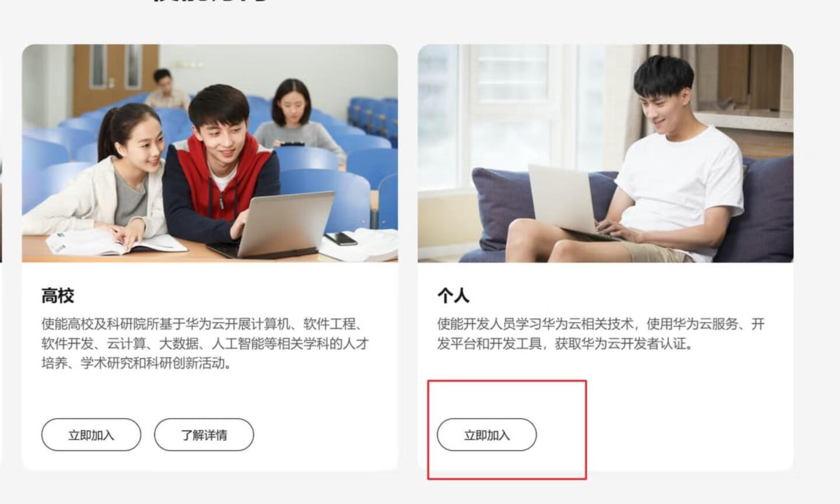This screenshot has height=504, width=840.
Task: Join now via 立即加入 under 个人
Action: point(487,435)
